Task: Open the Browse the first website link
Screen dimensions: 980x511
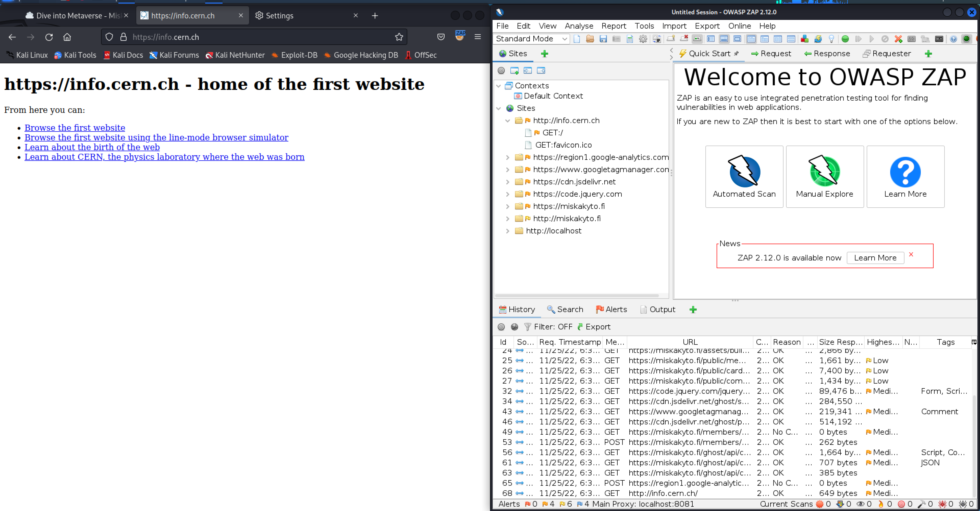Action: point(75,128)
